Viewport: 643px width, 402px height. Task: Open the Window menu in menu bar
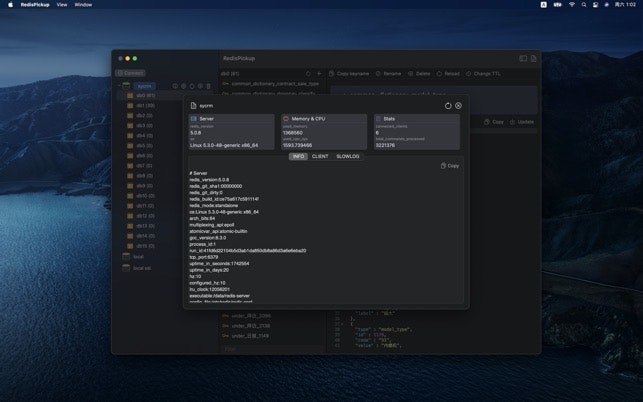tap(83, 5)
